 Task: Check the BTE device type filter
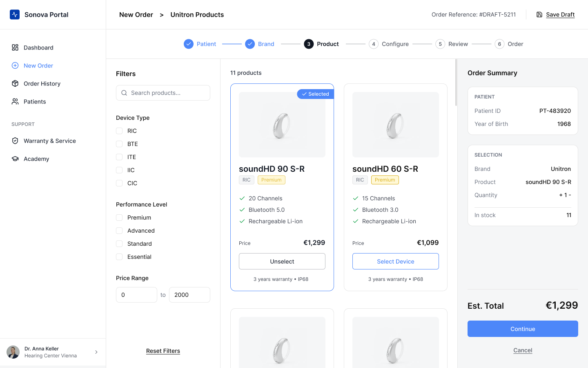click(119, 144)
